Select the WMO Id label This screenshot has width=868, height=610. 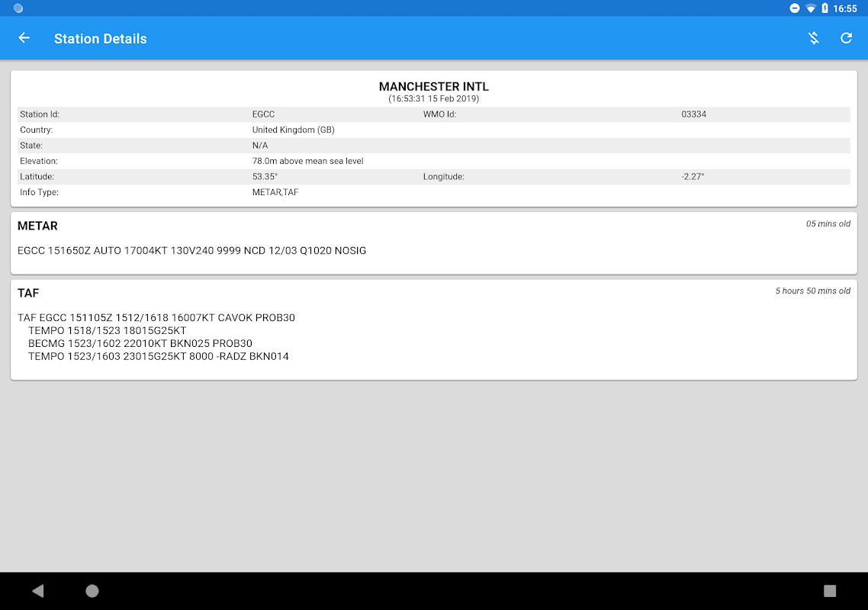click(x=439, y=114)
